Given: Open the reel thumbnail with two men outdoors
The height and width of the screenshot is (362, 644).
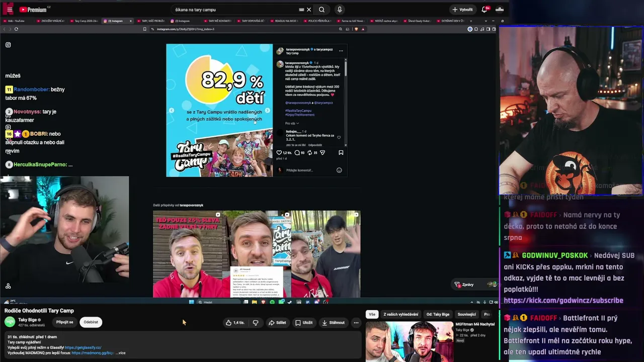Looking at the screenshot, I should tap(326, 254).
